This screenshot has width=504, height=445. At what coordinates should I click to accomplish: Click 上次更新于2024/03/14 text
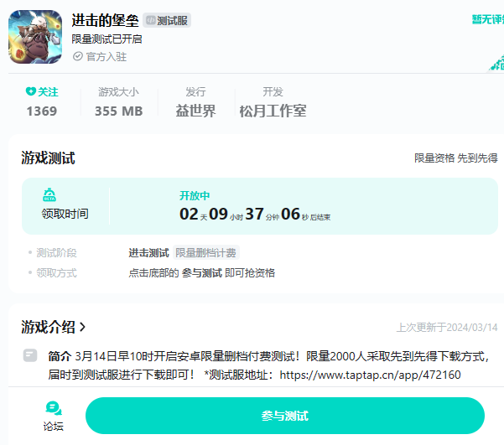[x=447, y=328]
